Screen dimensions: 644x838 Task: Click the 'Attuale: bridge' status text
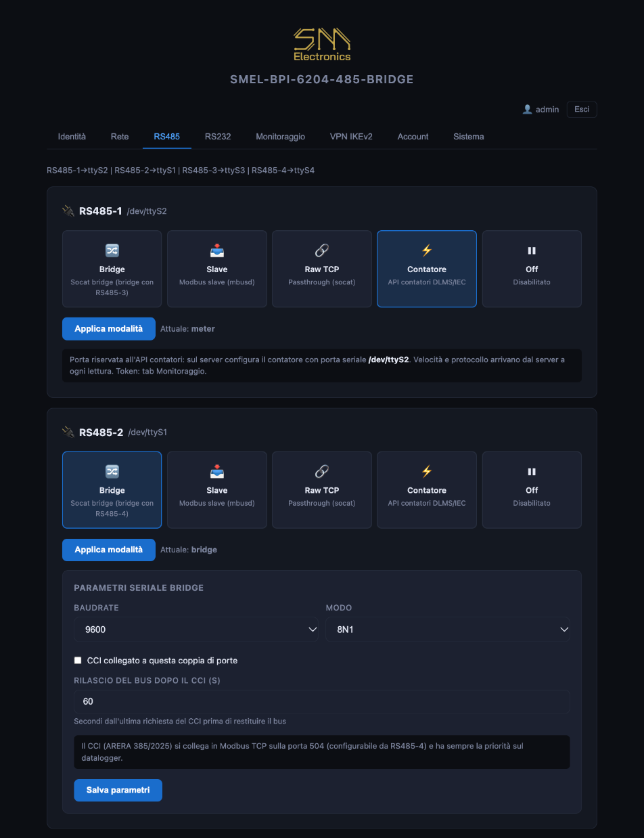point(189,550)
